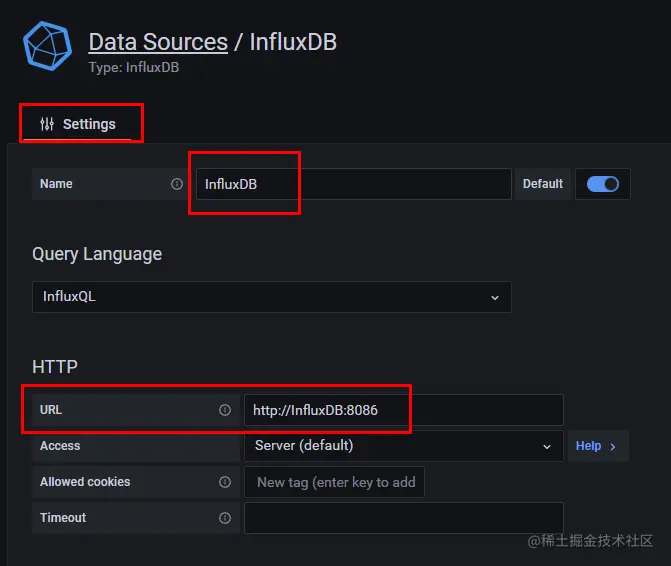671x566 pixels.
Task: Click the 'Allowed cookies' field label
Action: coord(85,482)
